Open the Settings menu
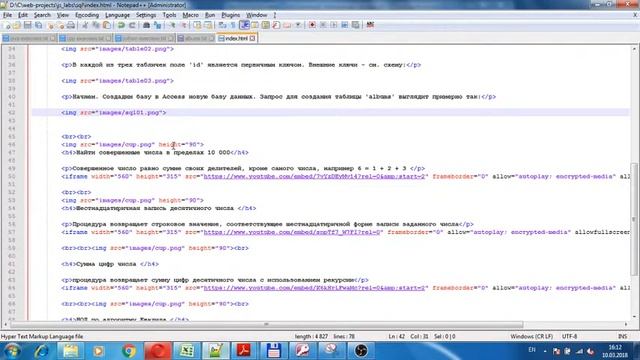Image resolution: width=640 pixels, height=360 pixels. point(146,15)
